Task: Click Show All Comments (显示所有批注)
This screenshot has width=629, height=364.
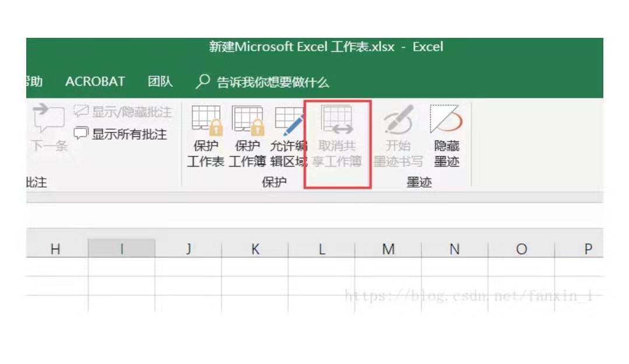Action: (x=120, y=134)
